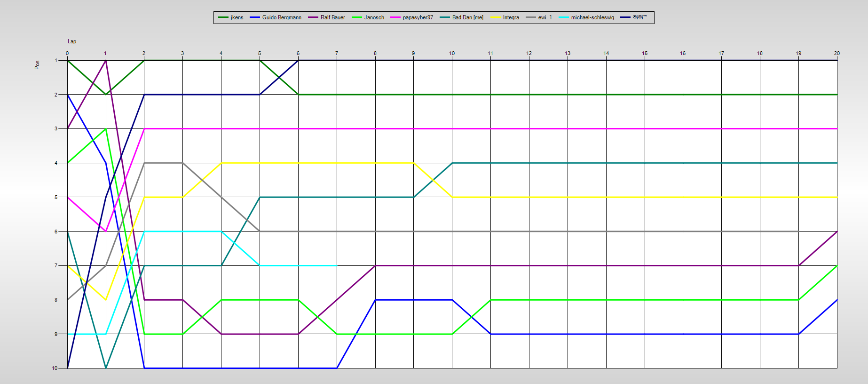The height and width of the screenshot is (384, 868).
Task: Select the Janosch legend label
Action: pyautogui.click(x=374, y=17)
